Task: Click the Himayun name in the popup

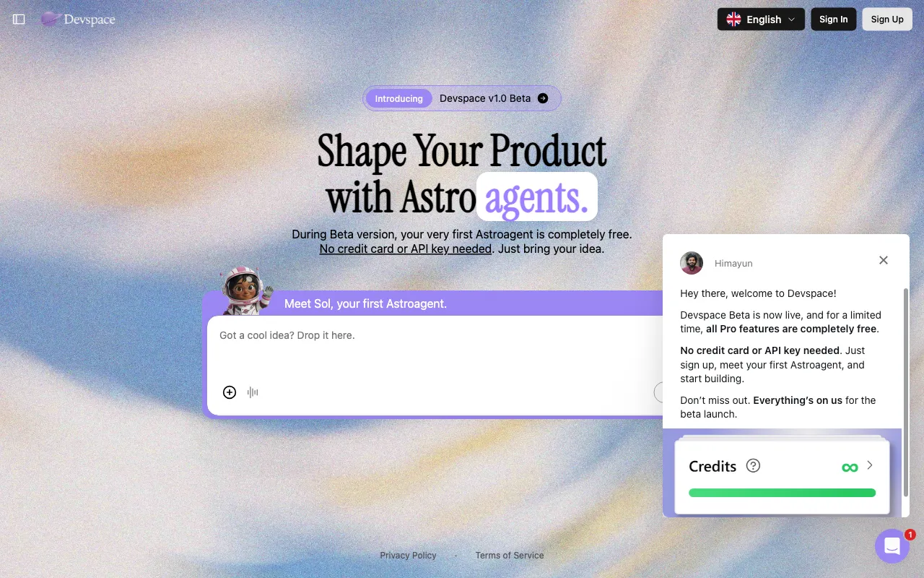Action: point(733,264)
